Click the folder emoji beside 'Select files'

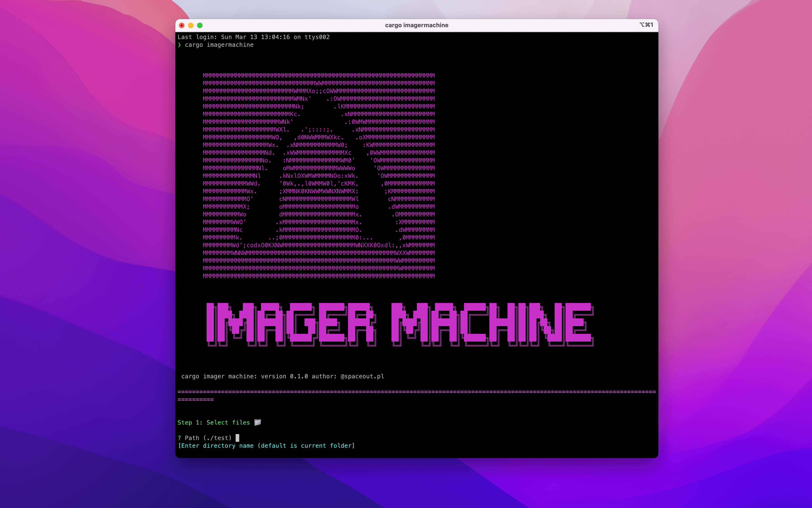click(258, 422)
